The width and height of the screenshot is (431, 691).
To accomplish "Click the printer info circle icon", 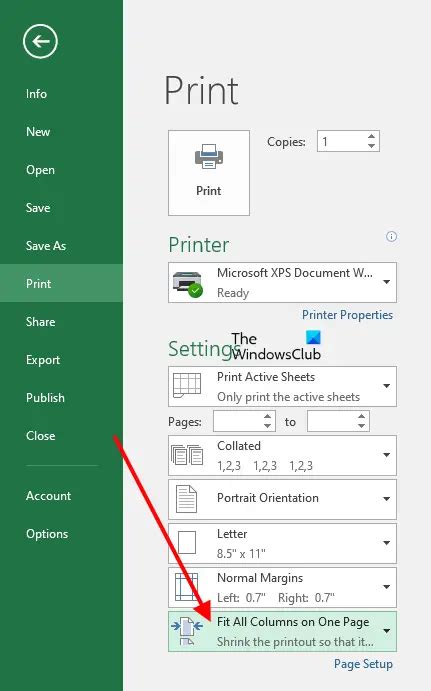I will pos(391,237).
